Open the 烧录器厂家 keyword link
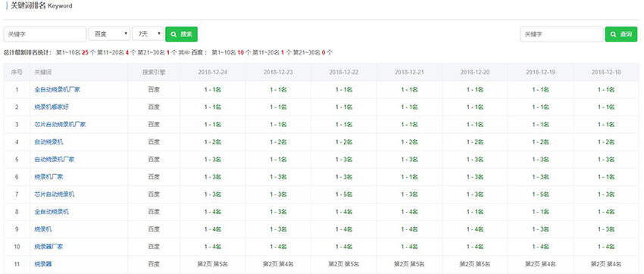The width and height of the screenshot is (644, 274). point(49,247)
